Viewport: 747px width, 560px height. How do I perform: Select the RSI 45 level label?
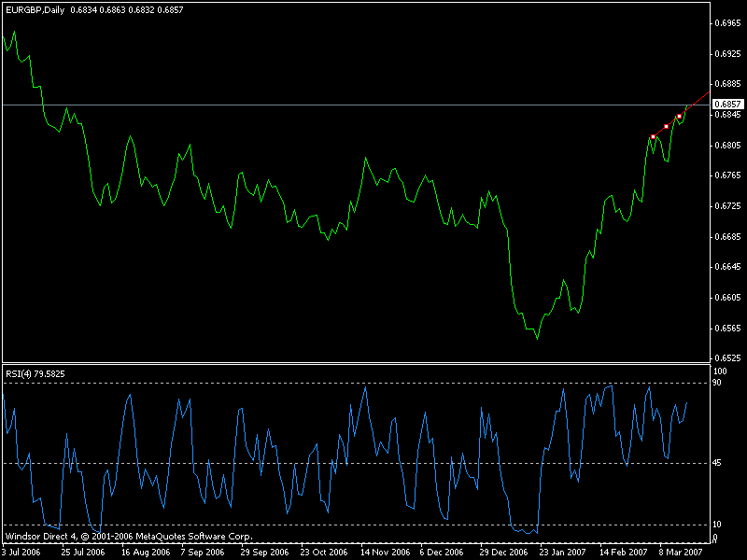click(716, 464)
